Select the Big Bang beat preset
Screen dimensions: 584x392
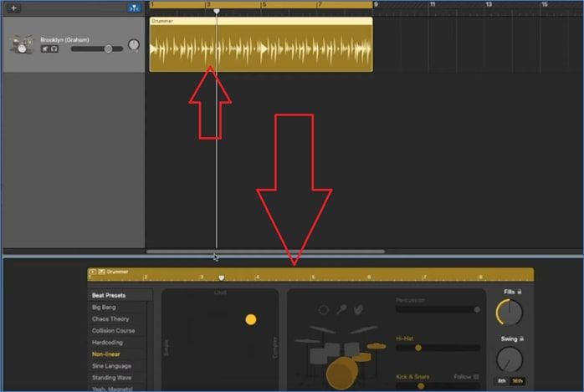[x=105, y=308]
